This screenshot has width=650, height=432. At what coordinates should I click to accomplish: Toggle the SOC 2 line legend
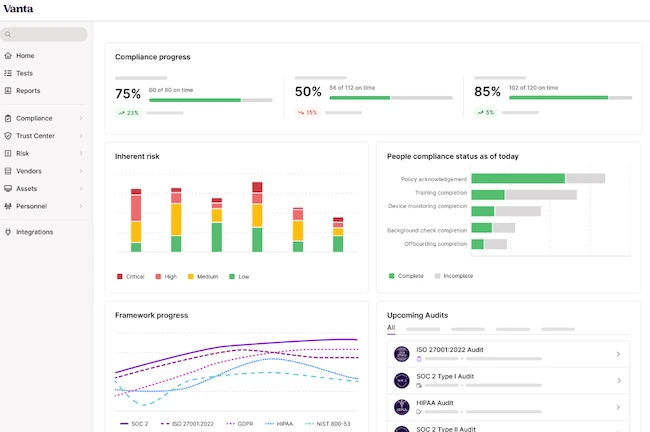[133, 424]
